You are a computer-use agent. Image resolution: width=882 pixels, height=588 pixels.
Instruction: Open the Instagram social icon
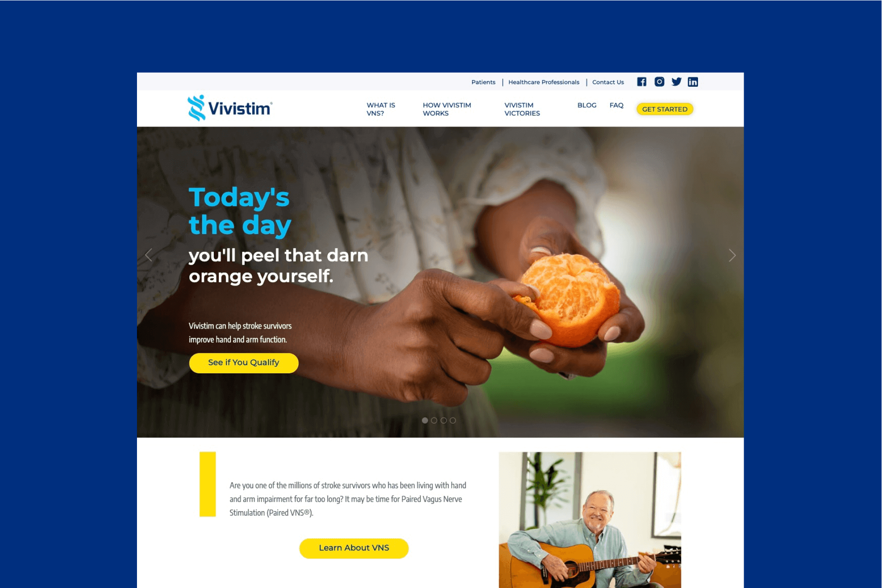point(658,81)
